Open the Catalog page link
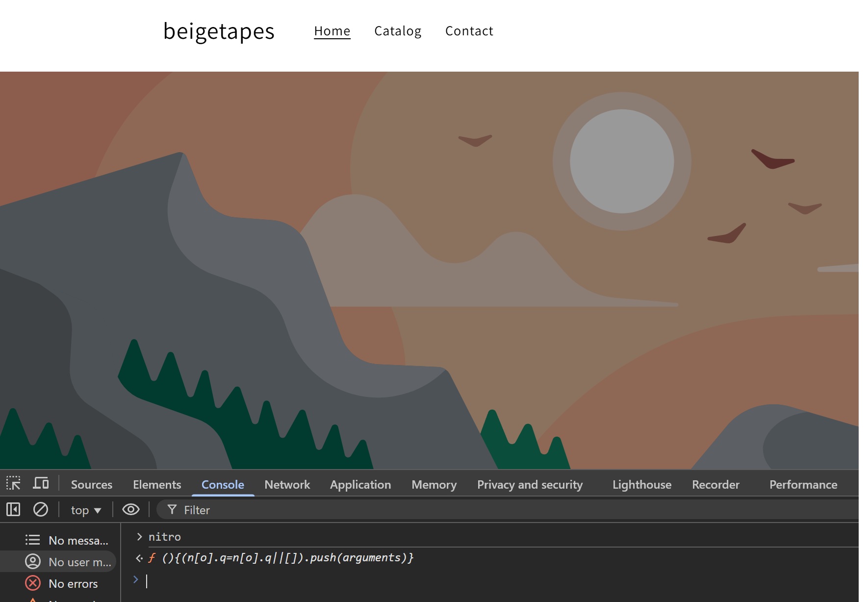868x602 pixels. click(x=398, y=31)
